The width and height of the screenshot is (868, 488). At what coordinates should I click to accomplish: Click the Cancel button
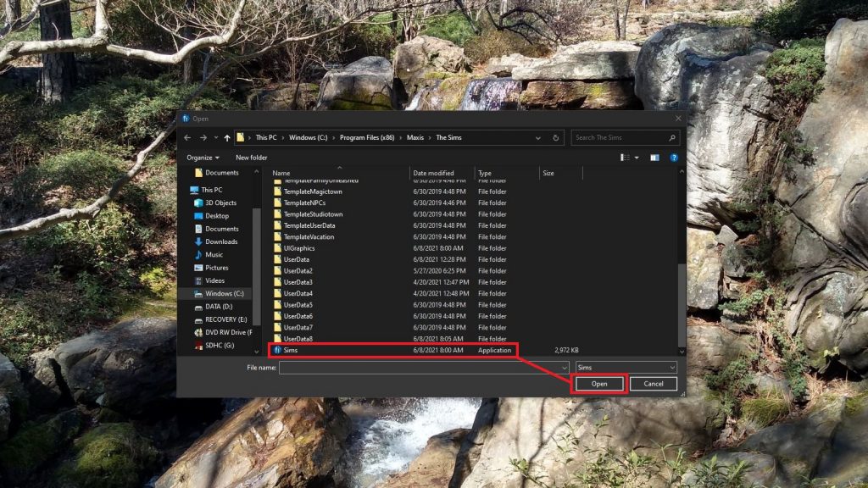tap(654, 384)
